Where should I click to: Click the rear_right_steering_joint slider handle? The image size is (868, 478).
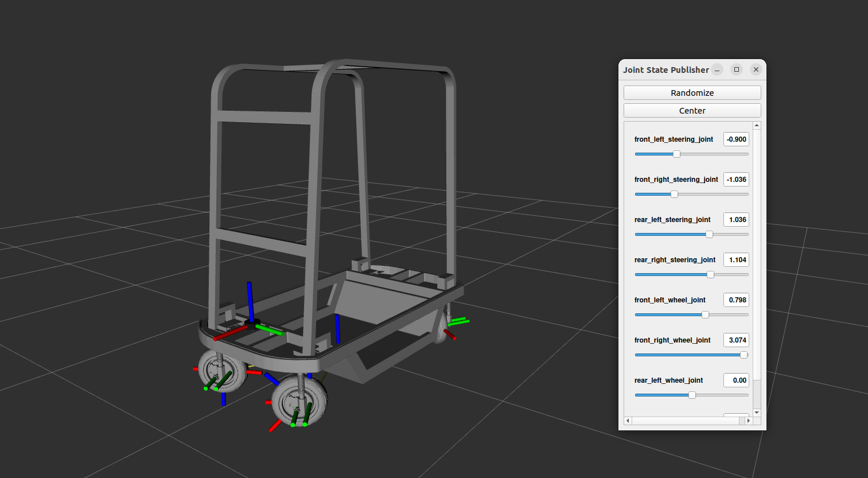(x=710, y=274)
